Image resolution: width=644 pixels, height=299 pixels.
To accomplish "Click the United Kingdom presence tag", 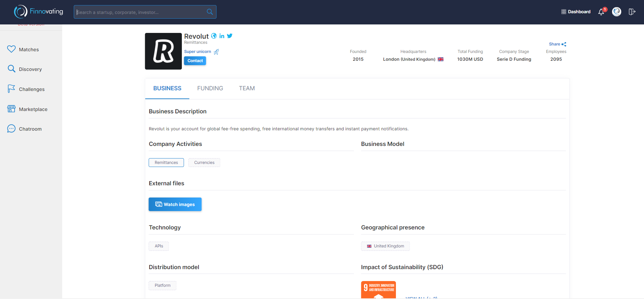I will point(385,246).
